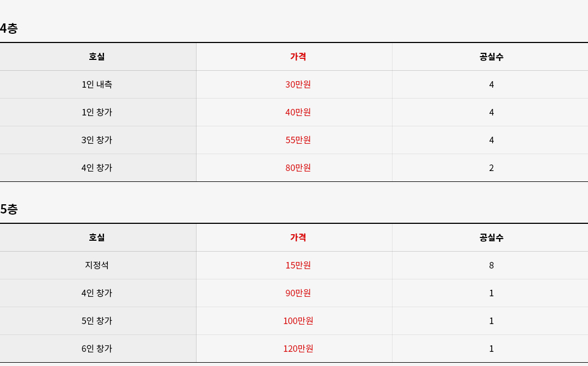Screen dimensions: 588x366
Task: Click the 호실 header in 4층 table
Action: 97,57
